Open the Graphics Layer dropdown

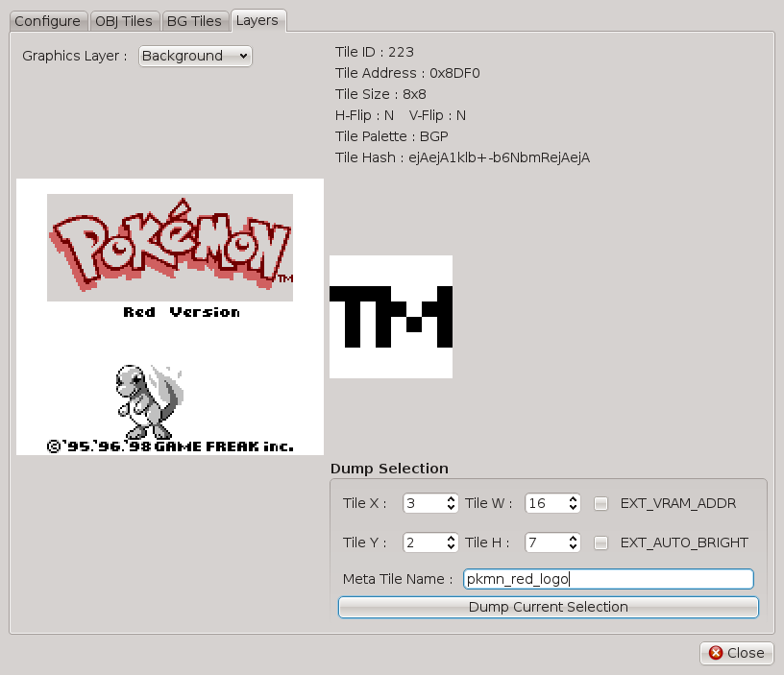tap(195, 56)
